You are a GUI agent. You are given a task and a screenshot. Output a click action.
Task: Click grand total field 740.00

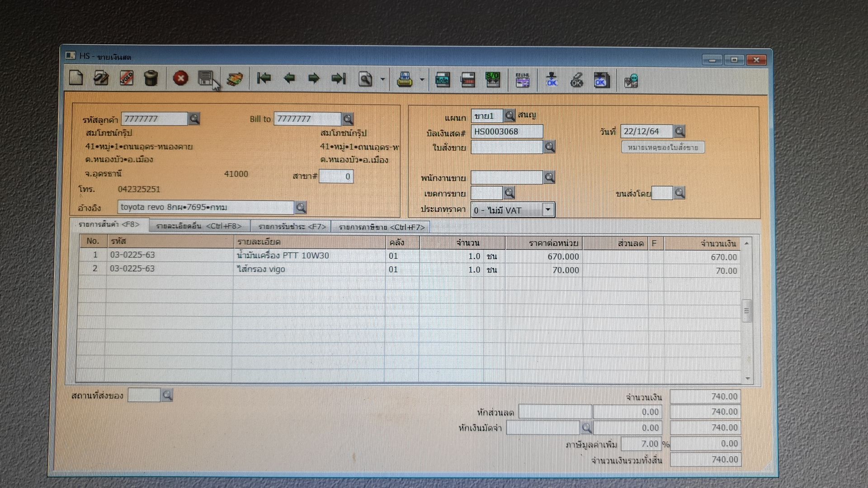(705, 460)
